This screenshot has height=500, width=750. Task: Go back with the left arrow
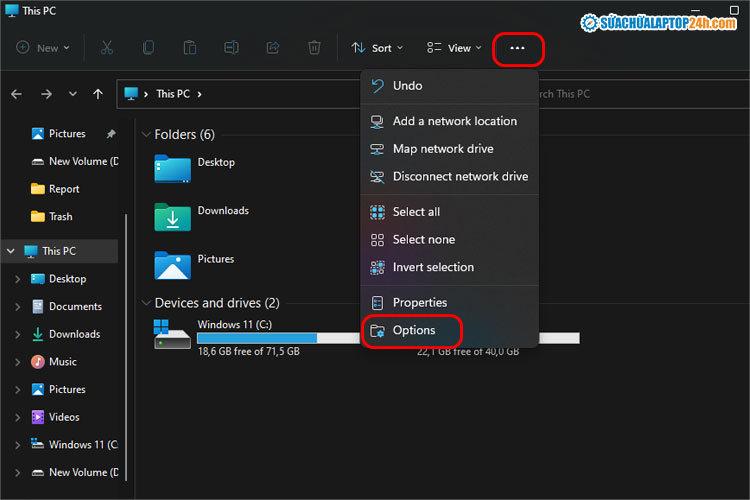click(x=16, y=94)
